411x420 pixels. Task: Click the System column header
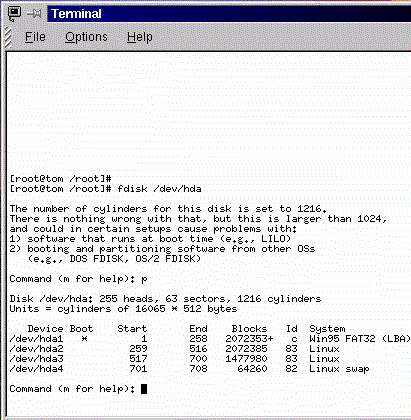click(327, 329)
